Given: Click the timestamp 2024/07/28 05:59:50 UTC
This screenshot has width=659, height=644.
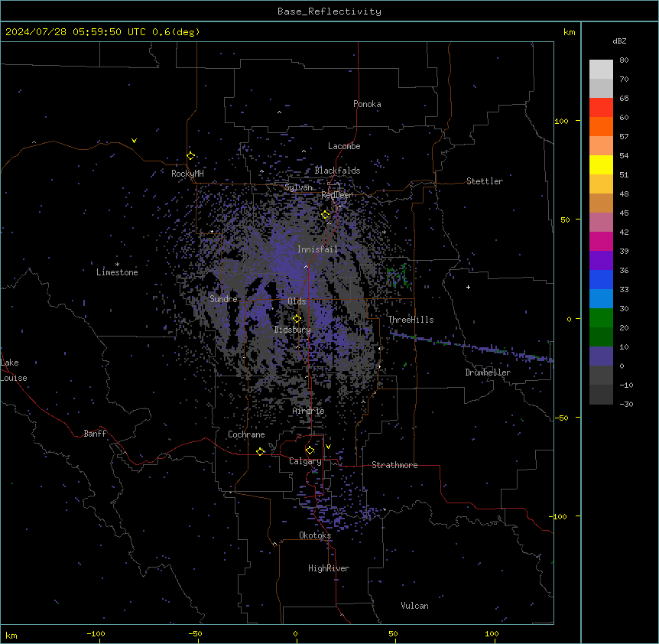Looking at the screenshot, I should click(76, 32).
